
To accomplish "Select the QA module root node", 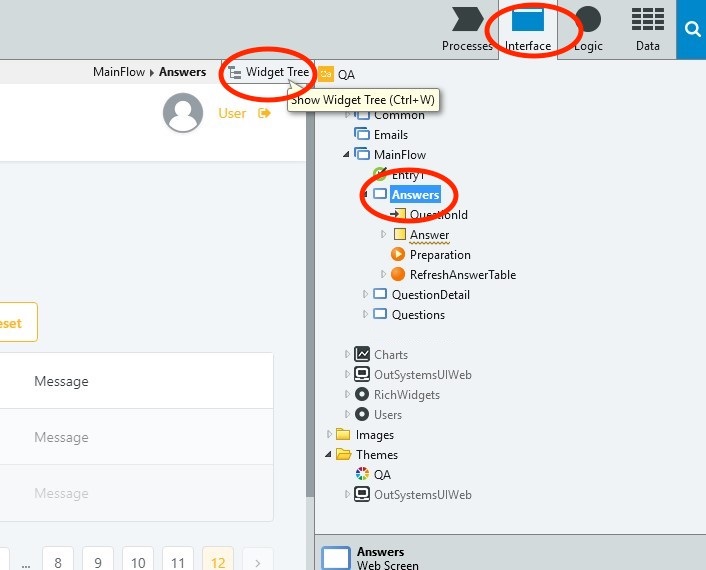I will [346, 75].
